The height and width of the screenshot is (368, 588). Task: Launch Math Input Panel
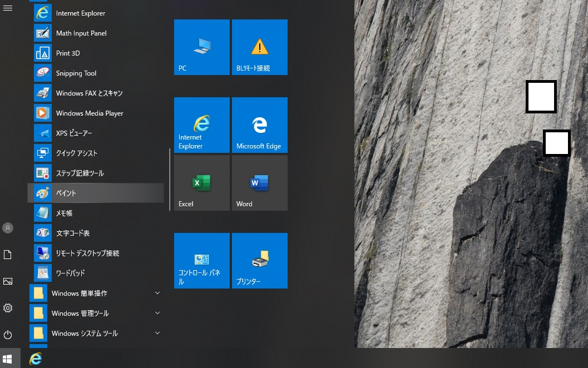(96, 33)
